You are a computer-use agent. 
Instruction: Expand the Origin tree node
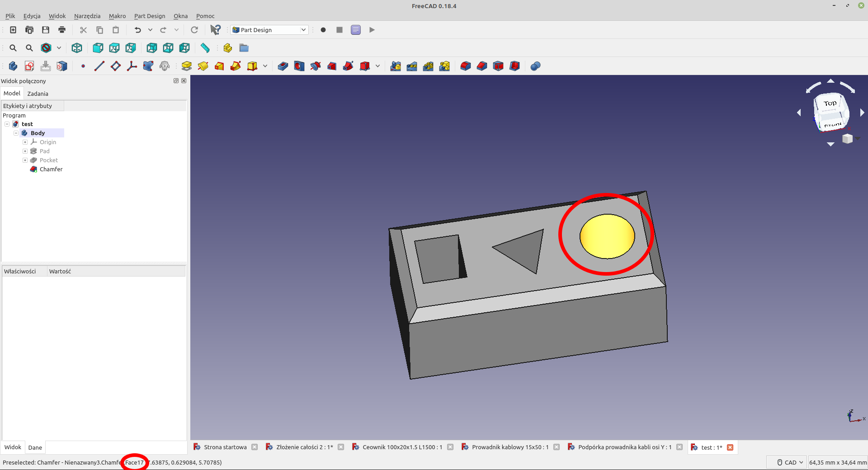(25, 142)
